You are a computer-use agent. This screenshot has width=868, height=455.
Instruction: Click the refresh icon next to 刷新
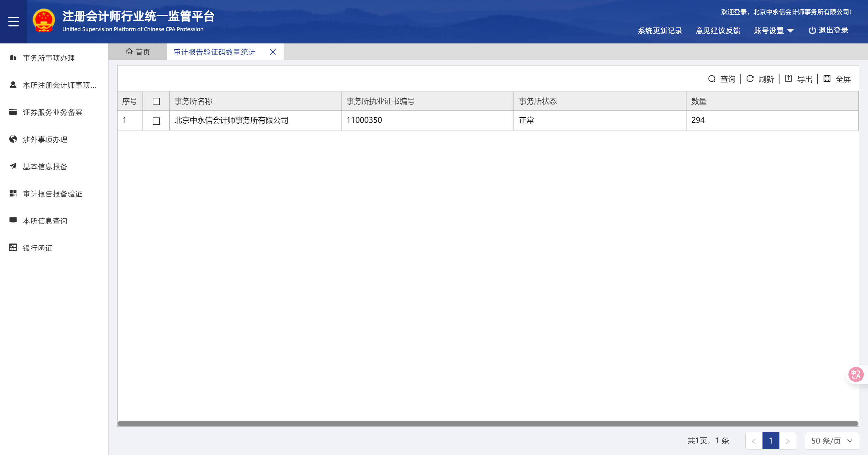coord(750,79)
